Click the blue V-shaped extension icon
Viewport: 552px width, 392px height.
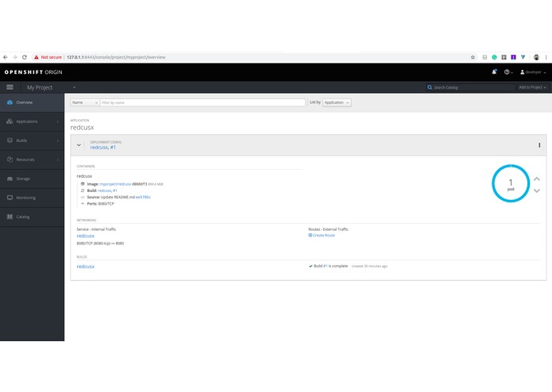pos(523,57)
